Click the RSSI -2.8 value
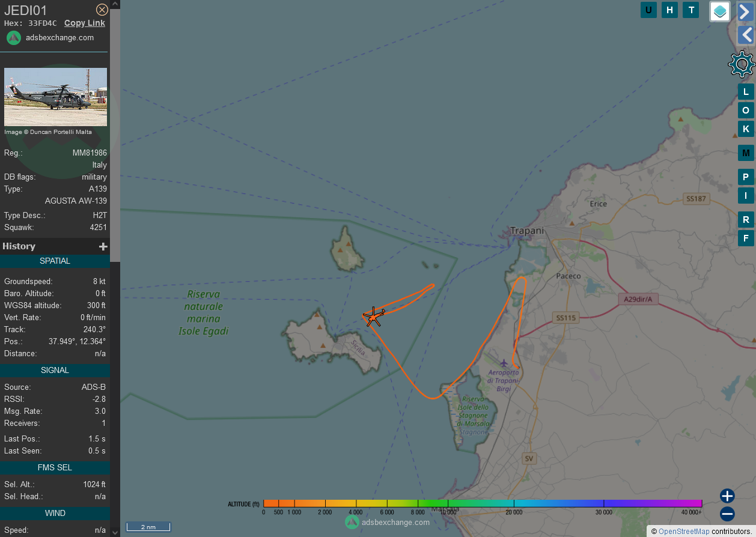The image size is (756, 537). pyautogui.click(x=99, y=399)
